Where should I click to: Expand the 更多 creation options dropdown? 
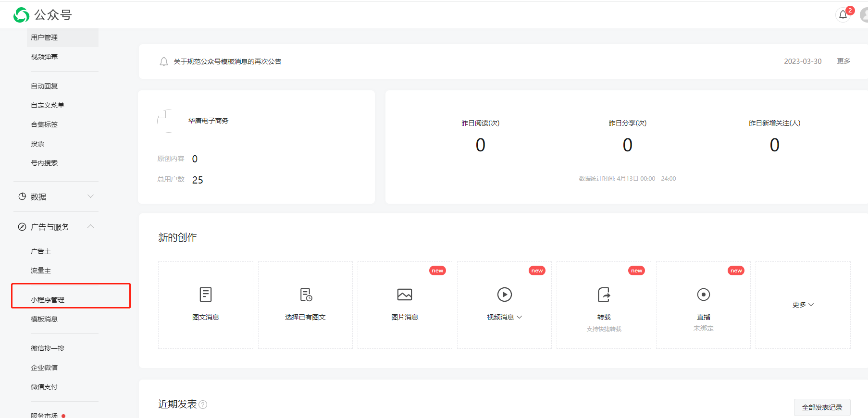pyautogui.click(x=803, y=305)
